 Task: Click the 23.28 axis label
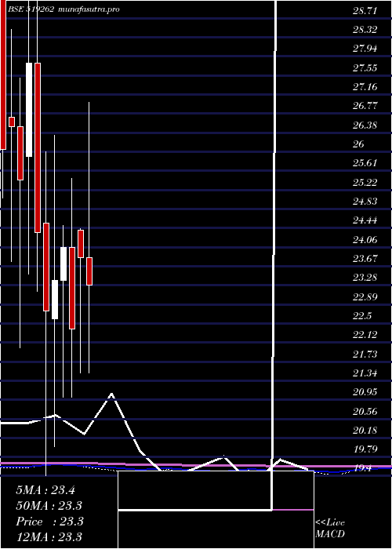click(365, 278)
